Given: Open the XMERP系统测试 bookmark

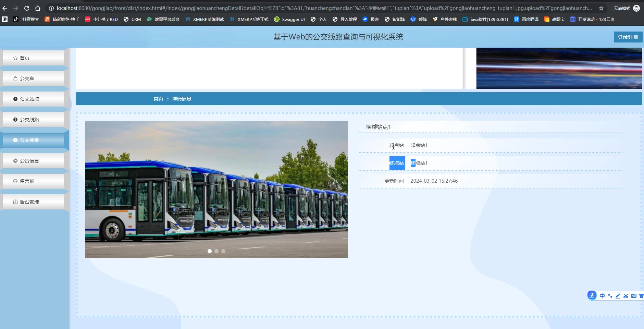Looking at the screenshot, I should (205, 20).
